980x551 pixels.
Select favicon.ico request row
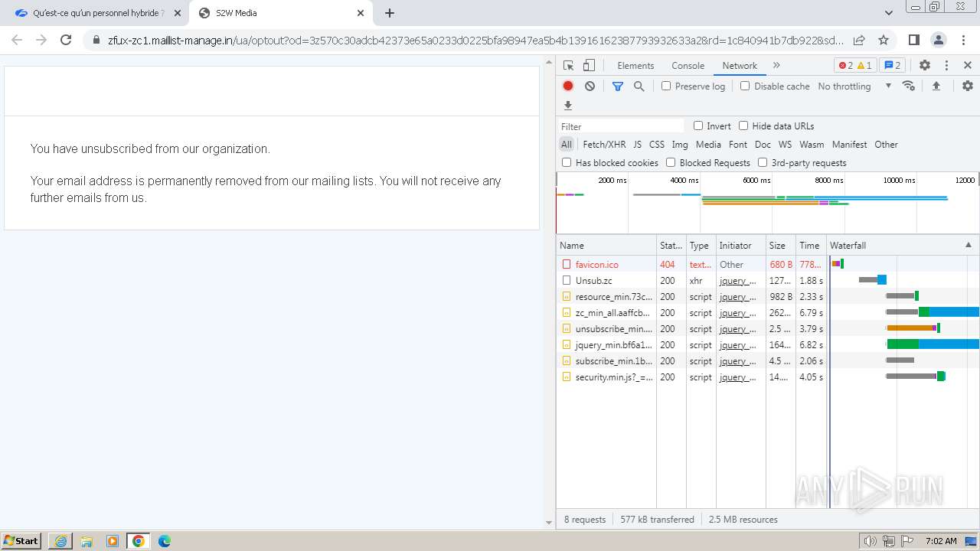tap(768, 264)
